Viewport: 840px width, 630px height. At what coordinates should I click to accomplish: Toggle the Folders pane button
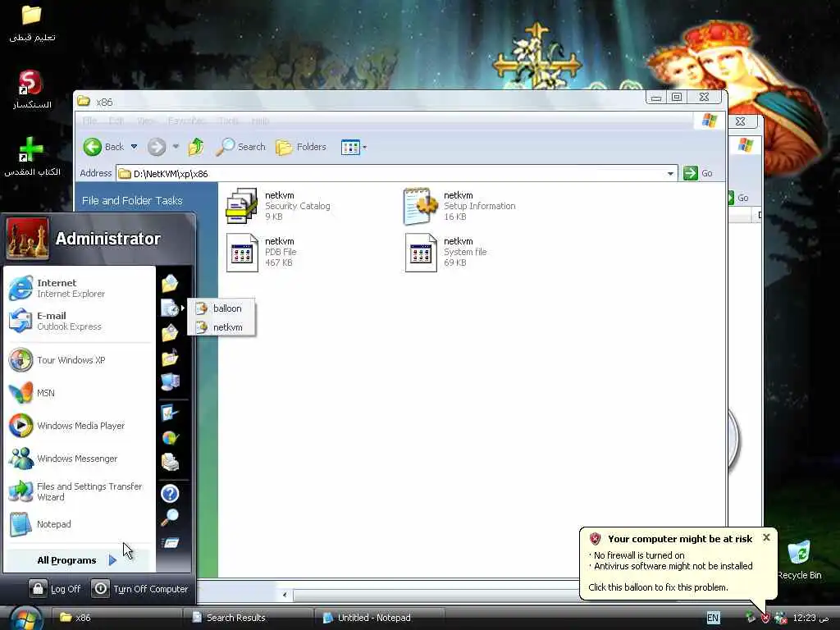point(300,147)
